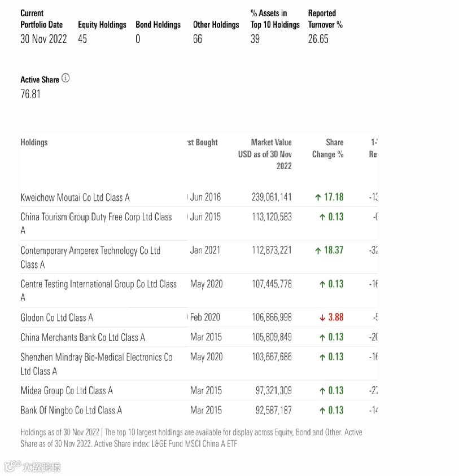The height and width of the screenshot is (476, 459).
Task: Click market value 107,445,778
Action: 272,284
